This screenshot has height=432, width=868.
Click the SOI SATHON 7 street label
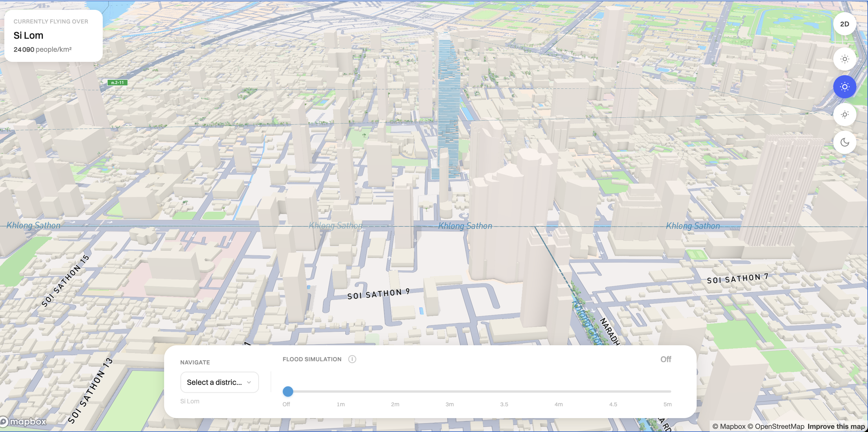click(737, 278)
